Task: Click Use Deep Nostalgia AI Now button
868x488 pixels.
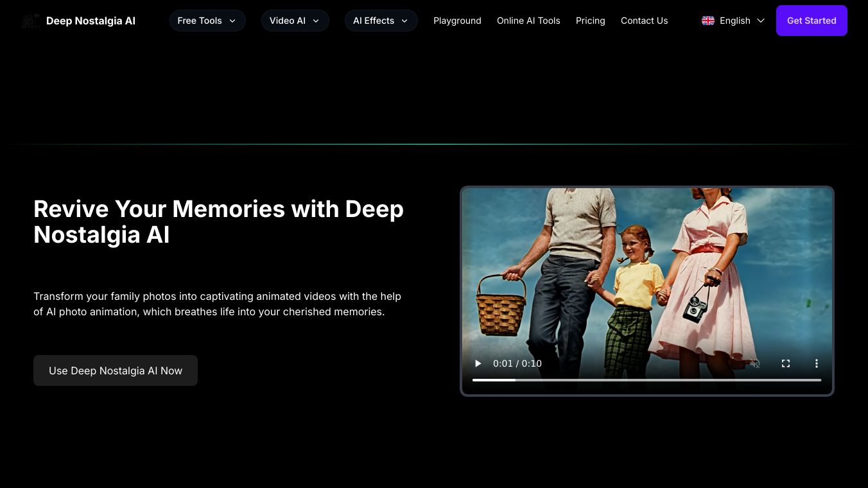Action: pos(116,370)
